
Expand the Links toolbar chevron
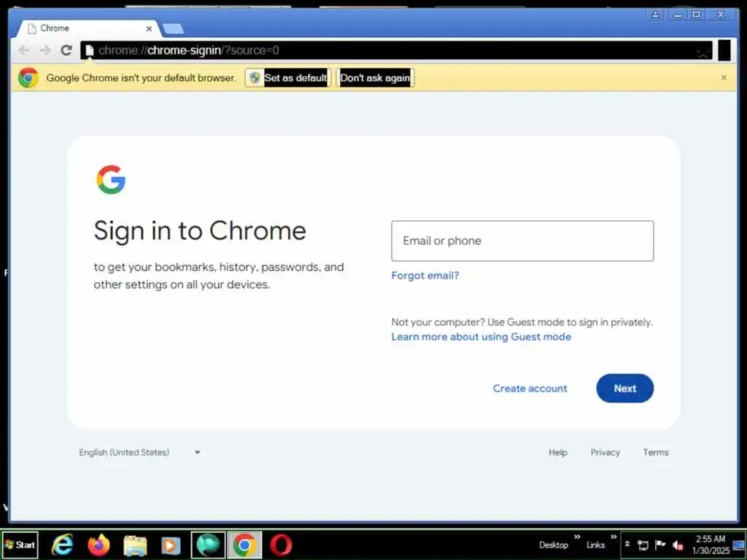point(613,537)
